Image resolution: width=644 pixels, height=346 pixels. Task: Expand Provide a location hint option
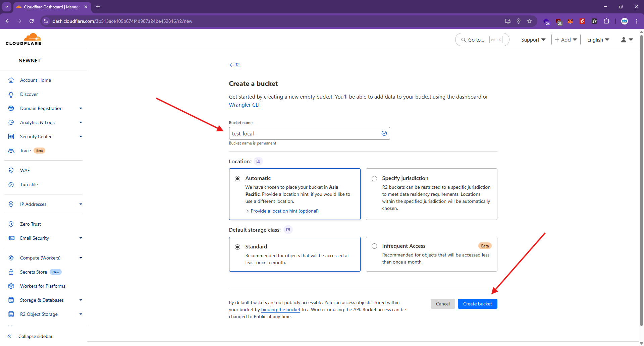tap(282, 211)
